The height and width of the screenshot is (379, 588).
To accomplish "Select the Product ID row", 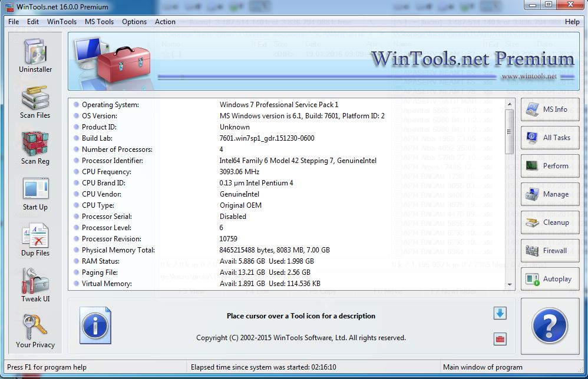I will point(287,127).
